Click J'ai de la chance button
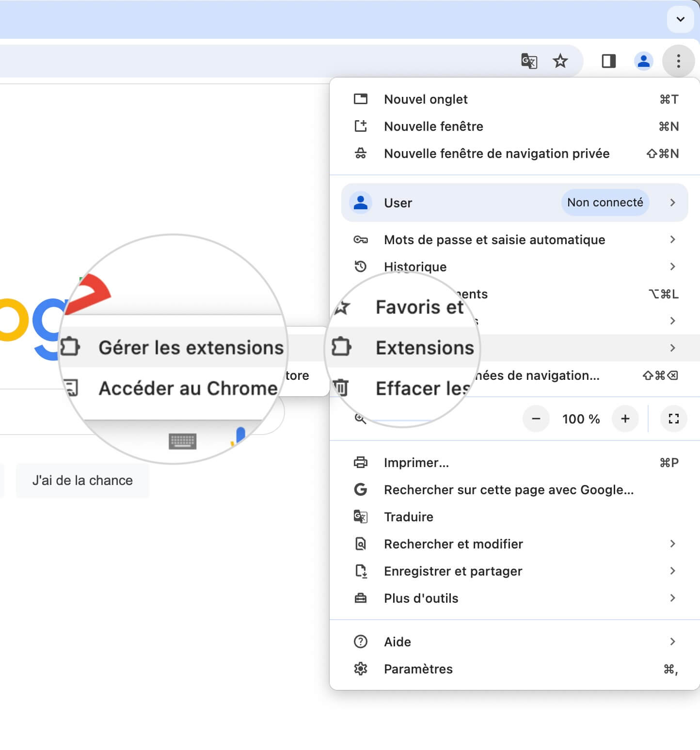 82,480
